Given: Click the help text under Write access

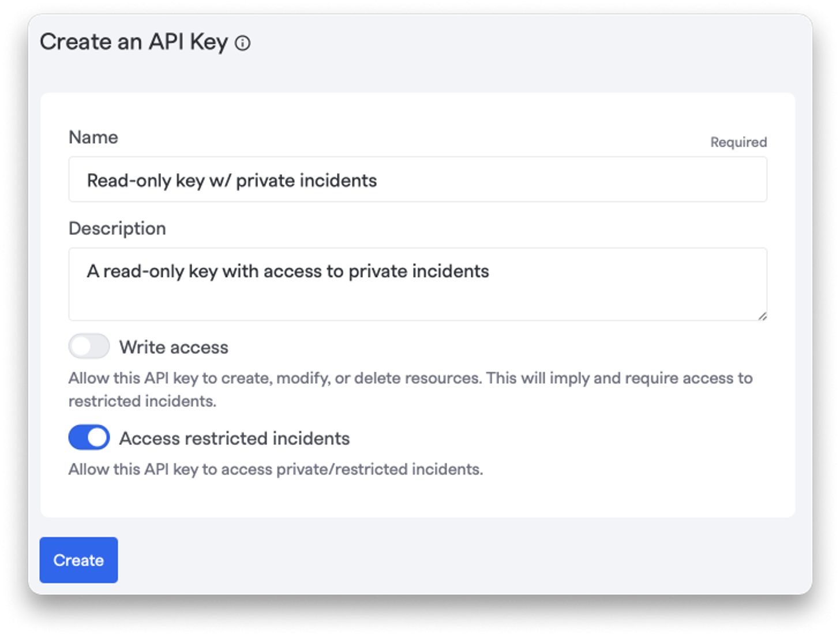Looking at the screenshot, I should (410, 390).
